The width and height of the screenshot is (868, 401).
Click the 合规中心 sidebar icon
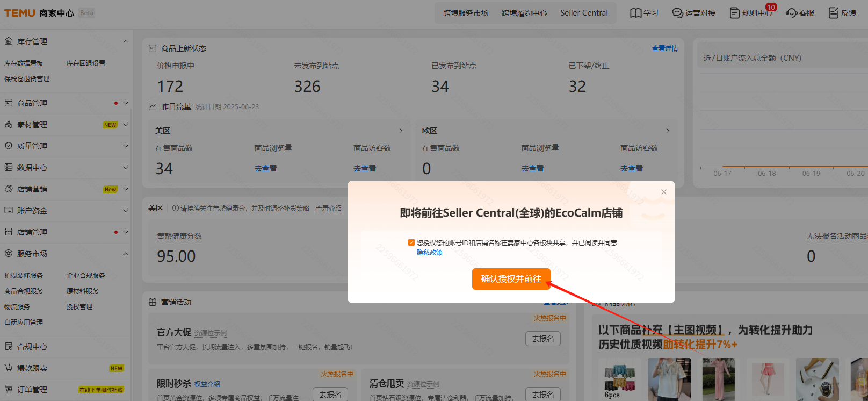pos(9,346)
